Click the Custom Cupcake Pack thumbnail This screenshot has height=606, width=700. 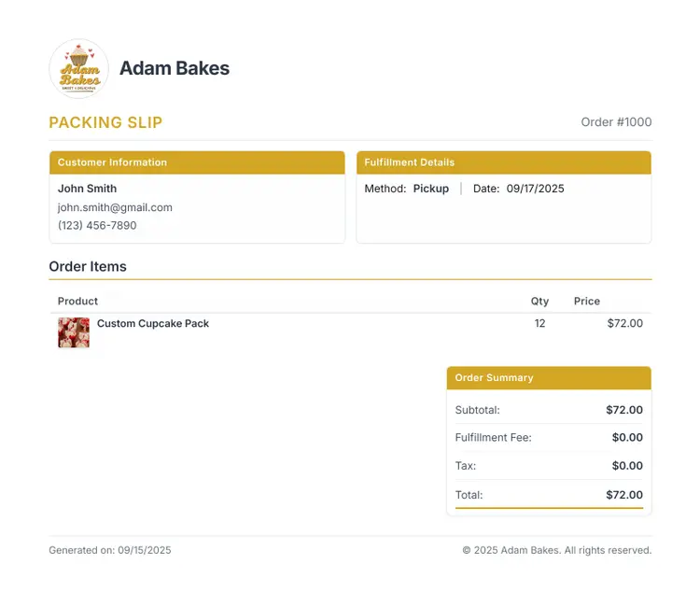pyautogui.click(x=74, y=332)
